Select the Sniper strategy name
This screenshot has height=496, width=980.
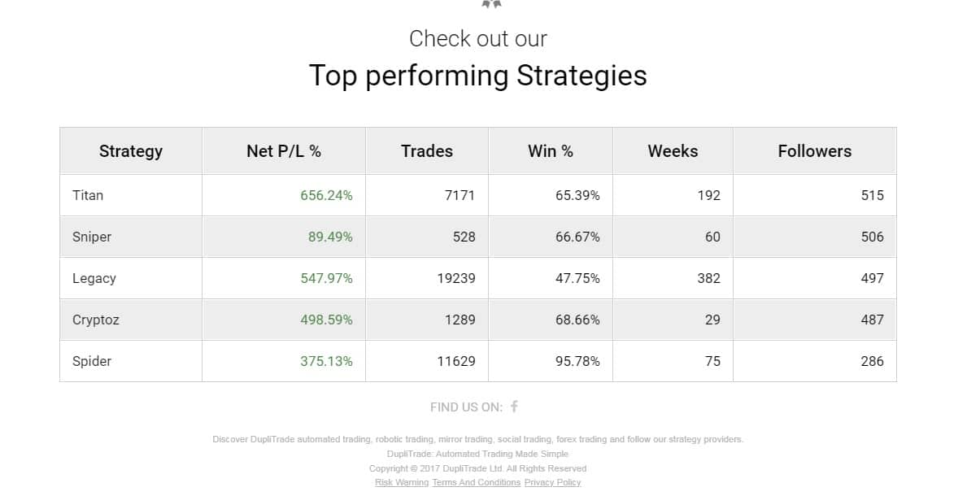[92, 237]
